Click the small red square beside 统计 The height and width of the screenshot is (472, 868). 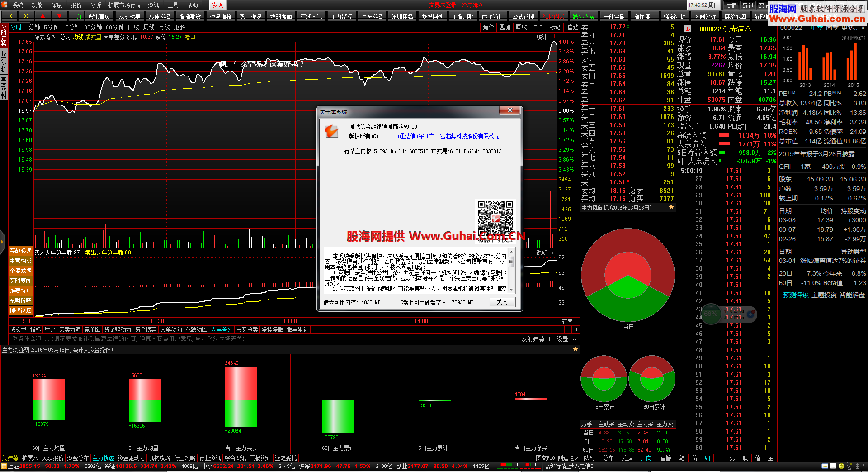(x=554, y=37)
